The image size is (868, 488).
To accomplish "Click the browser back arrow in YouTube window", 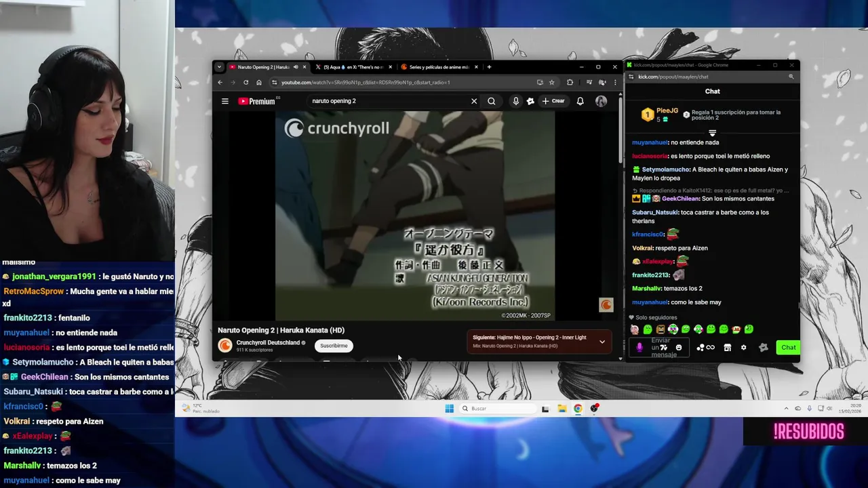I will click(220, 83).
